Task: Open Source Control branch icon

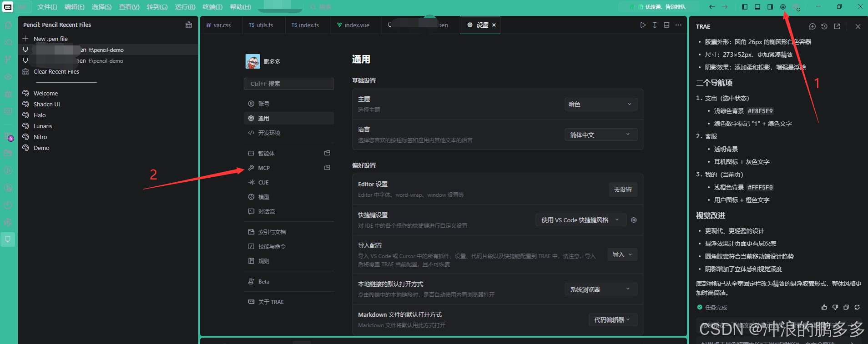Action: [x=8, y=60]
